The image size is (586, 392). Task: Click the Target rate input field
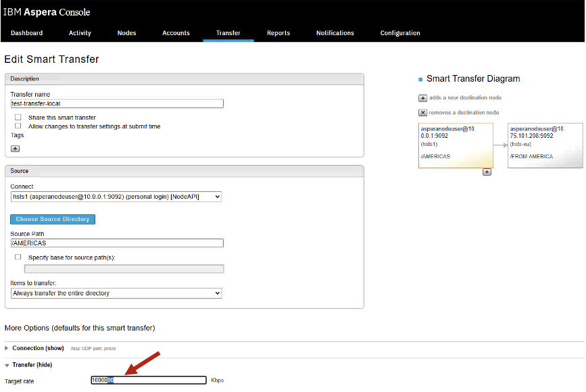(x=149, y=381)
